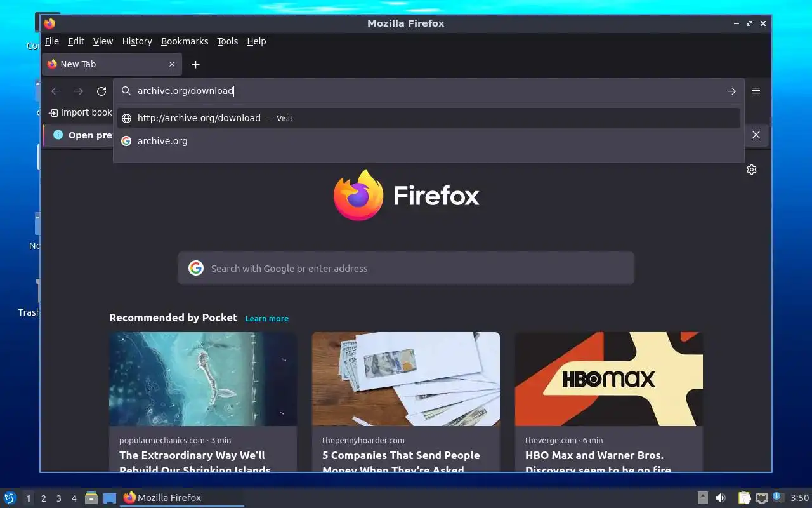Open the volume control tray icon
812x508 pixels.
click(x=721, y=498)
